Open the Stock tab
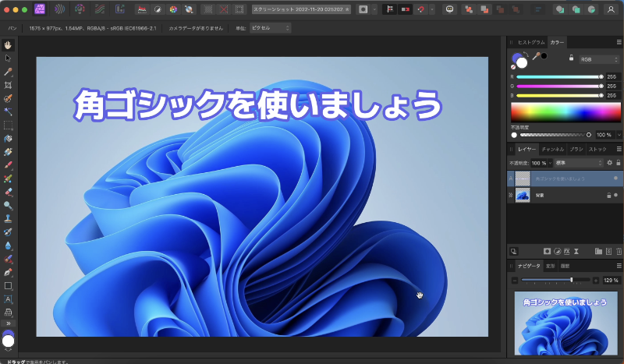The width and height of the screenshot is (624, 364). 597,149
